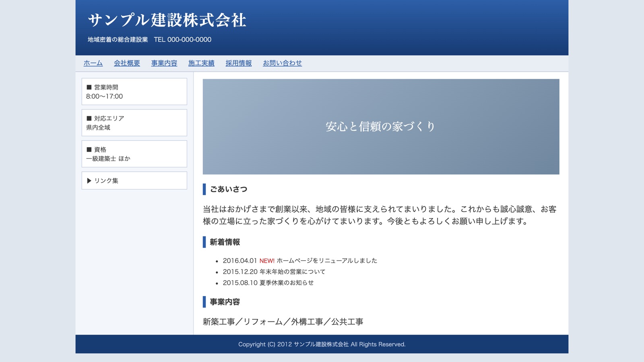Select the 8:00〜17:00 hours text
This screenshot has width=644, height=362.
point(104,97)
